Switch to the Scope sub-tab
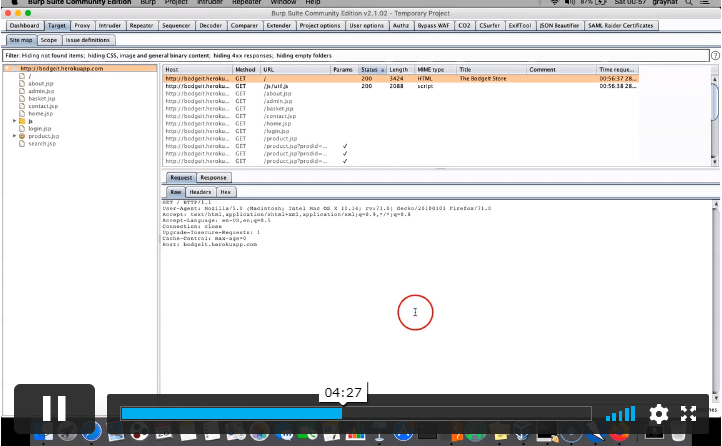 (x=48, y=40)
